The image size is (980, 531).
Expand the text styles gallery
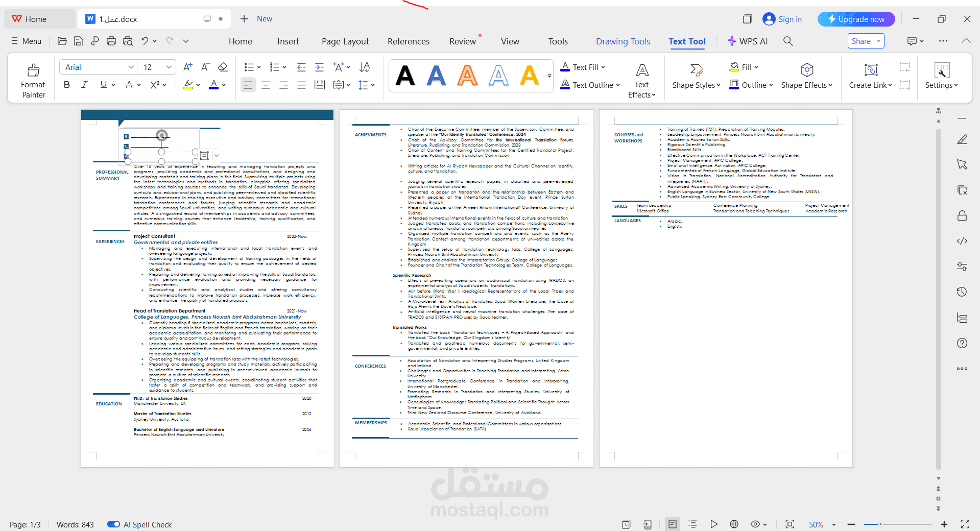coord(549,76)
